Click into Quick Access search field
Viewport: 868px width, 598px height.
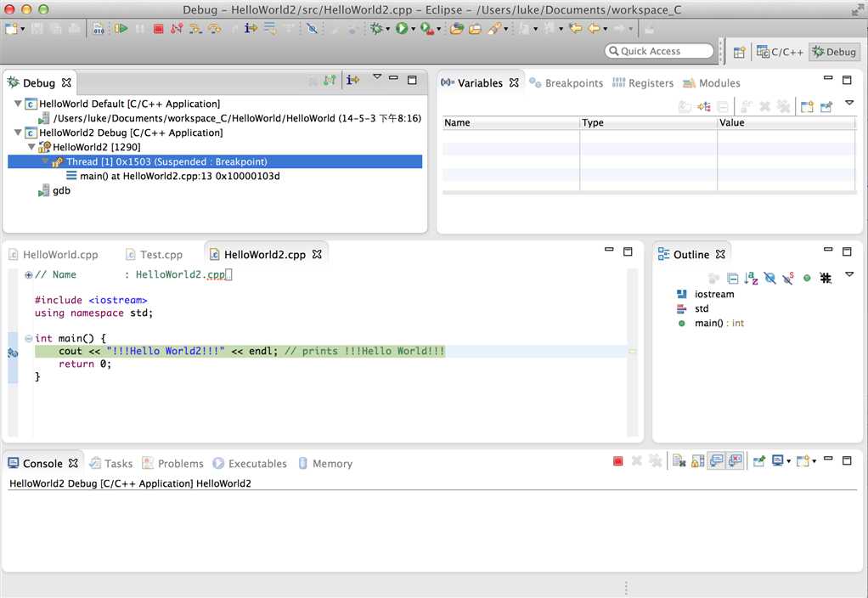pyautogui.click(x=659, y=51)
